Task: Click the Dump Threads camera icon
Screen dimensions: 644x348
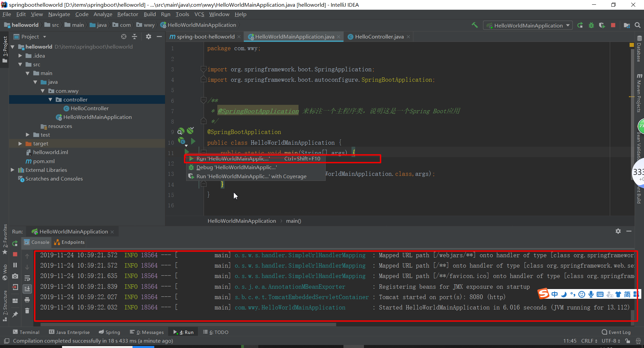Action: [x=15, y=276]
